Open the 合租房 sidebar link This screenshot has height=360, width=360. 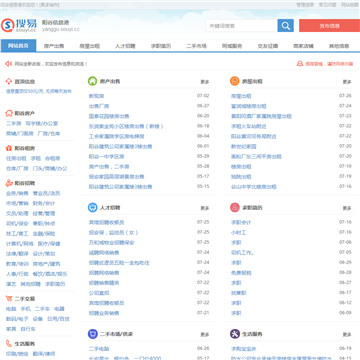53,158
